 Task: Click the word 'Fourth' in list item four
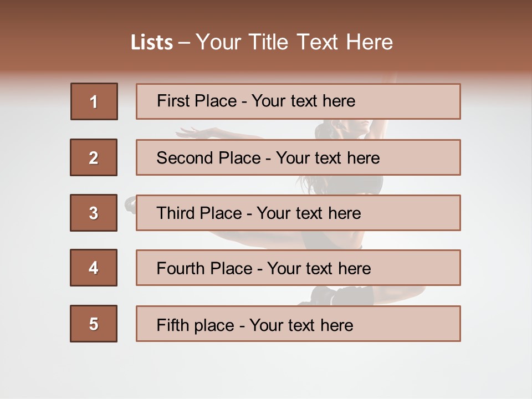[x=181, y=269]
